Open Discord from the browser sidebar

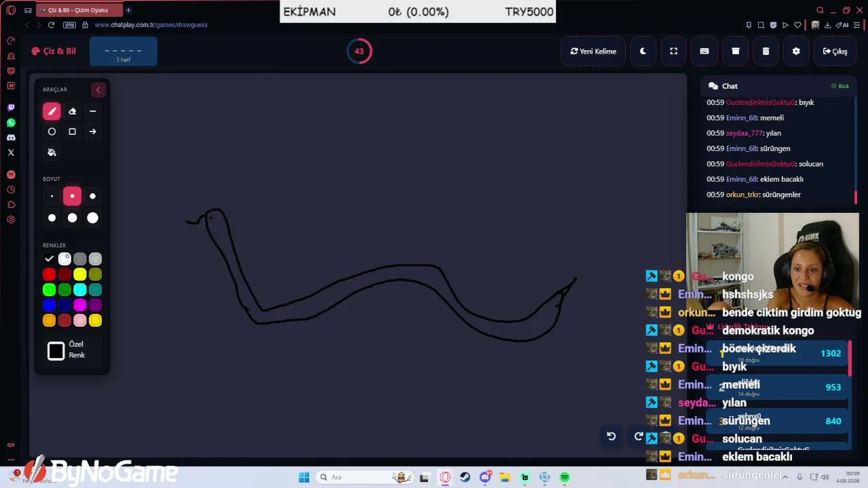point(11,138)
